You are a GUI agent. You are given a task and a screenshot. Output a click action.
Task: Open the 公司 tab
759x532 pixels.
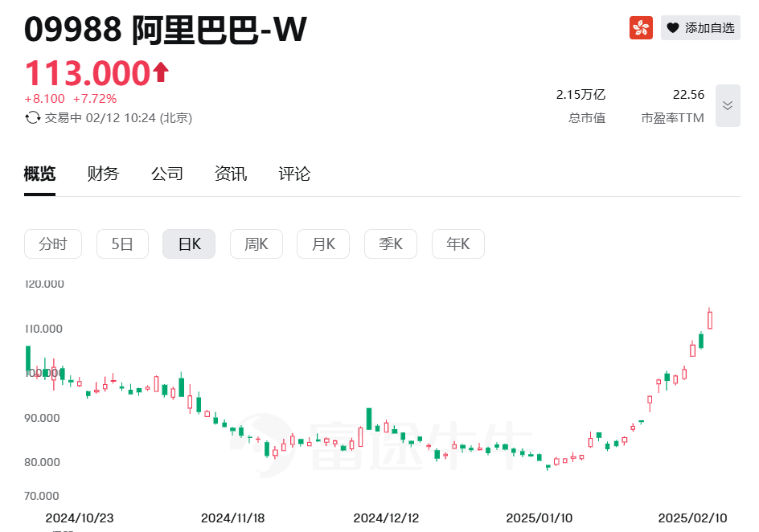[x=167, y=174]
